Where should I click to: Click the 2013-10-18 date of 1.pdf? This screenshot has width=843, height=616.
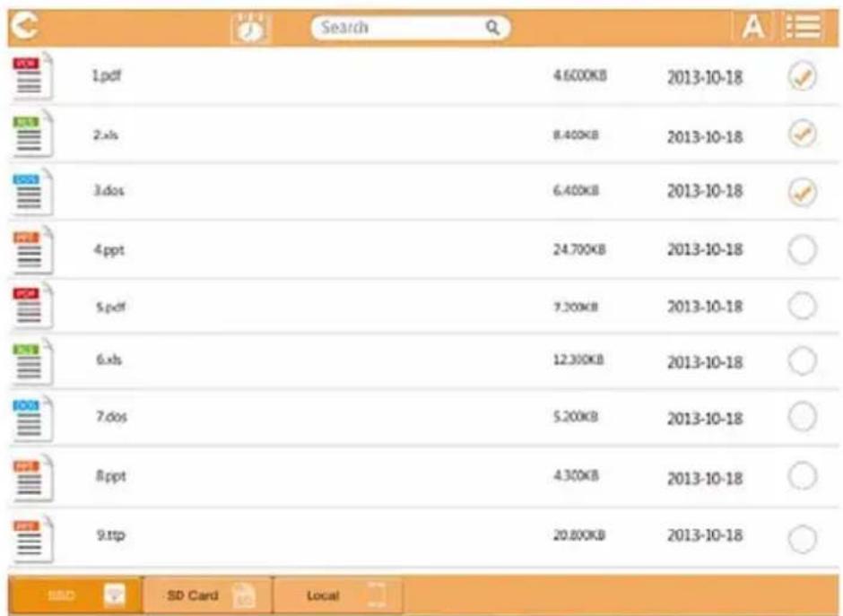[x=705, y=78]
